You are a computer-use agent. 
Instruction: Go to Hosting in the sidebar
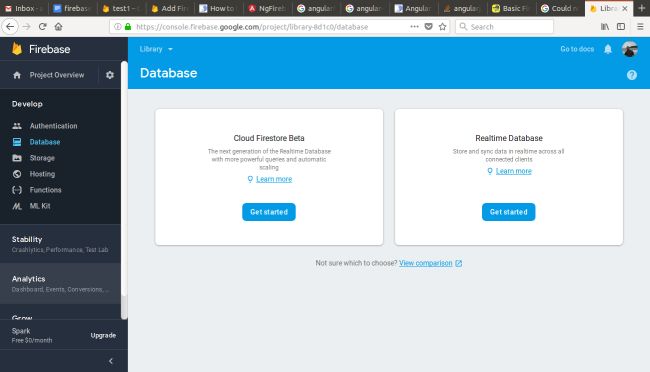coord(42,174)
